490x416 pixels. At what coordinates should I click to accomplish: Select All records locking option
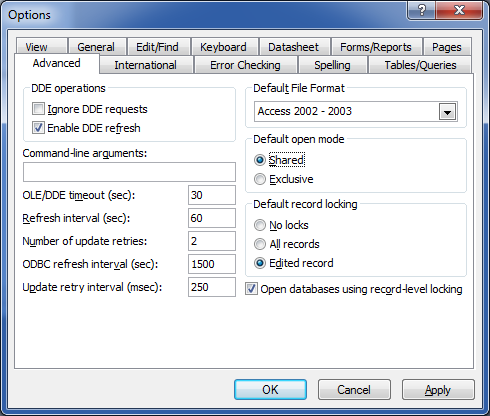pyautogui.click(x=260, y=244)
